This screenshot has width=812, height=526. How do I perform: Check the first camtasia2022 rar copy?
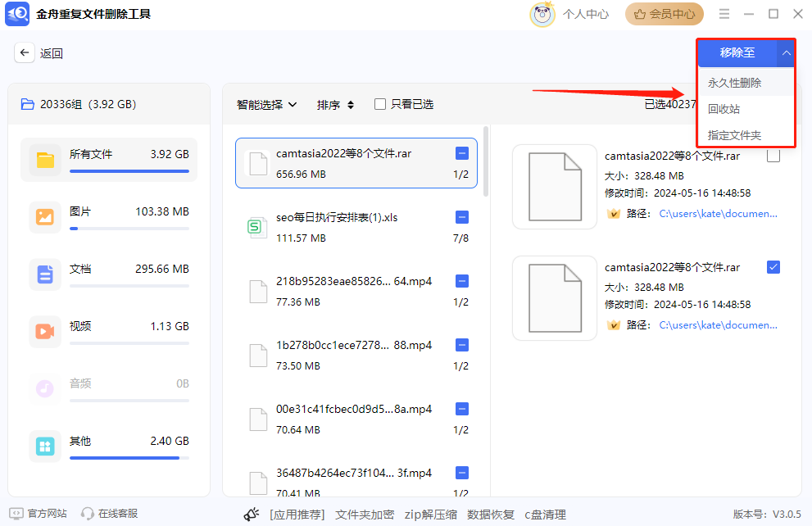click(x=773, y=156)
